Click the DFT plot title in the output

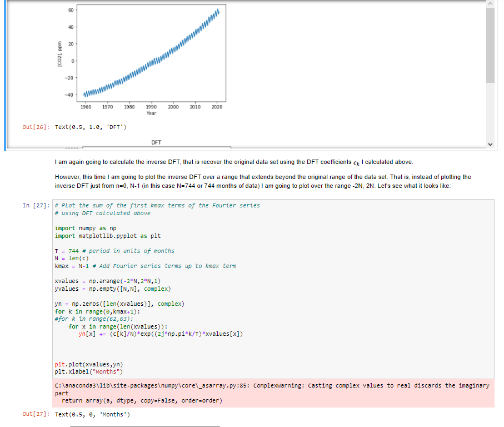[157, 142]
